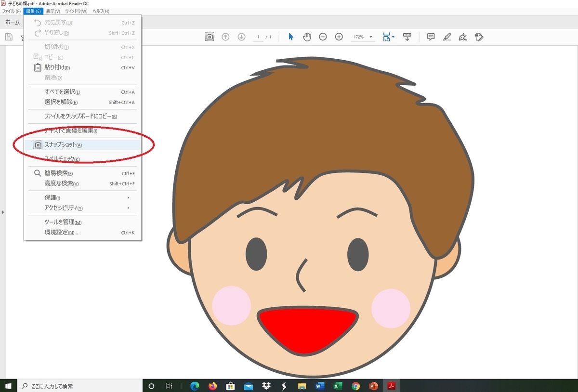Open the Windows Start menu

pyautogui.click(x=8, y=386)
